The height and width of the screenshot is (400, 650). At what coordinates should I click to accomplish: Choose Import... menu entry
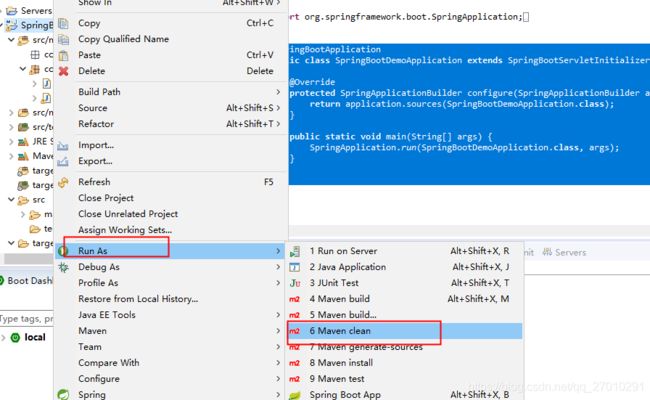(171, 145)
